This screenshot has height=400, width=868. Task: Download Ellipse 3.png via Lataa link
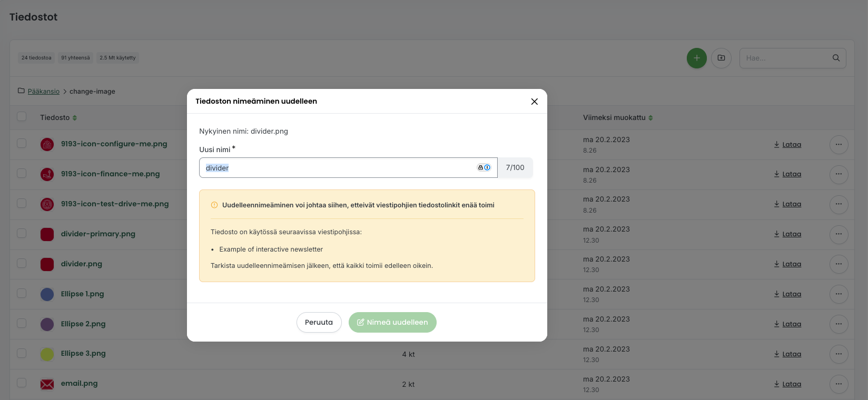coord(787,354)
